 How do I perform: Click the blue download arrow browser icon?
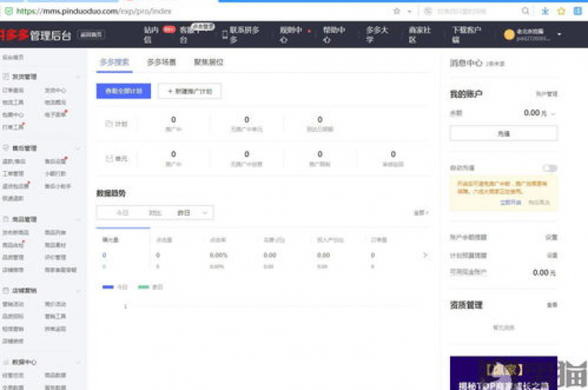545,11
